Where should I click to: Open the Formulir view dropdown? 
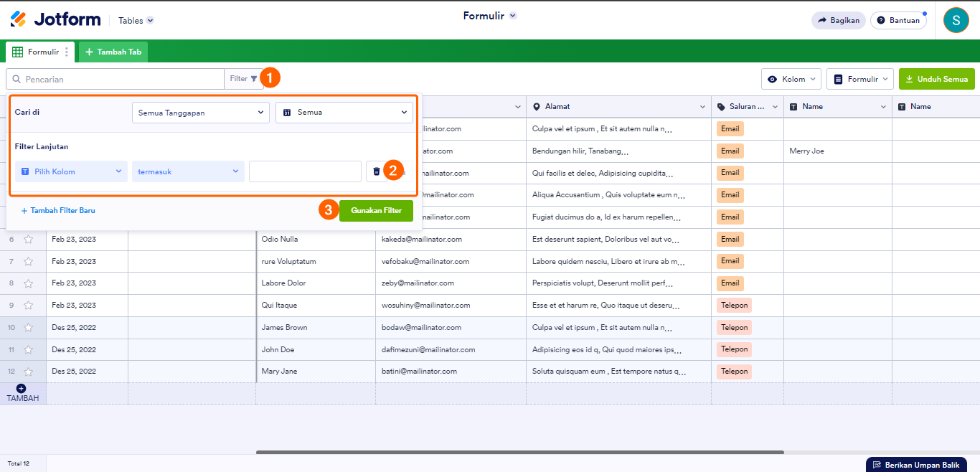coord(859,79)
